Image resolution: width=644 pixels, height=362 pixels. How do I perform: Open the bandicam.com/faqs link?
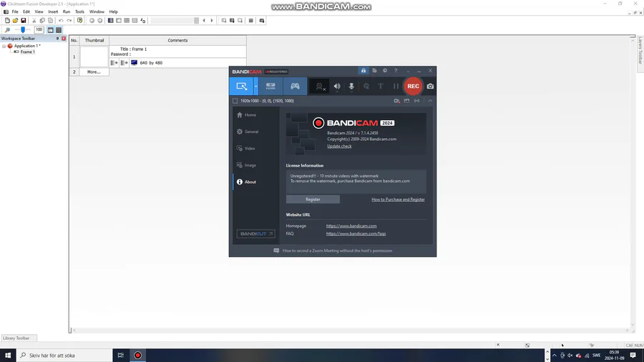click(x=356, y=233)
